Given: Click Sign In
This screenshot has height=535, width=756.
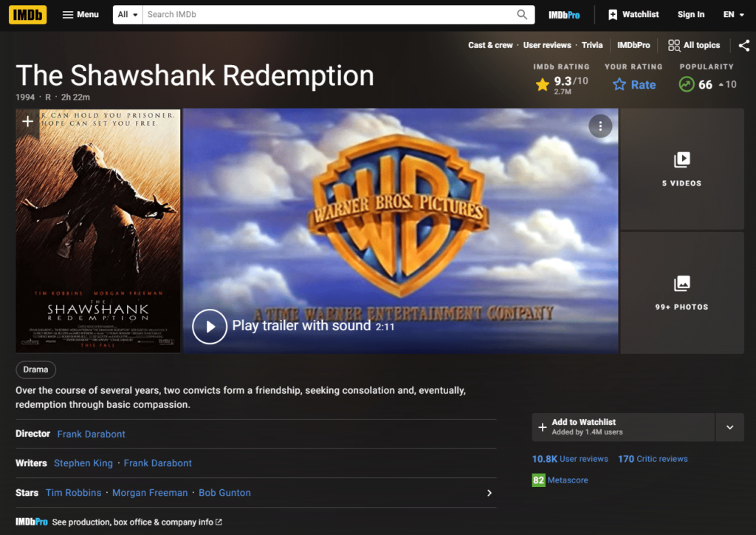Looking at the screenshot, I should pos(690,15).
